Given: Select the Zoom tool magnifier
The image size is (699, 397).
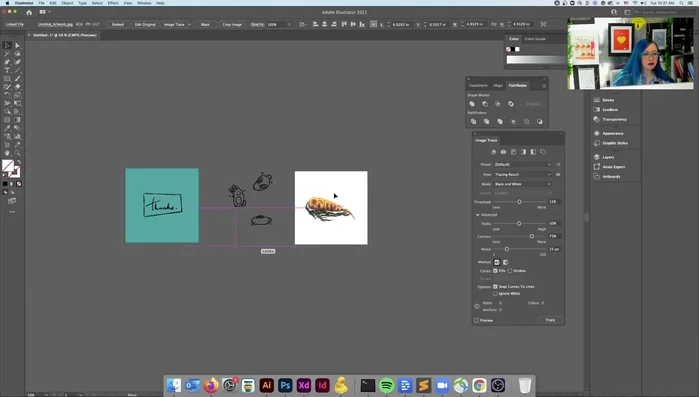Looking at the screenshot, I should click(x=17, y=153).
